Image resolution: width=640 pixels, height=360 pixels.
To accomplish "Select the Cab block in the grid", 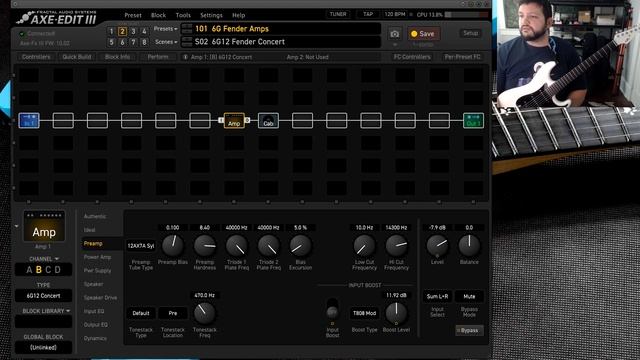I will 268,121.
